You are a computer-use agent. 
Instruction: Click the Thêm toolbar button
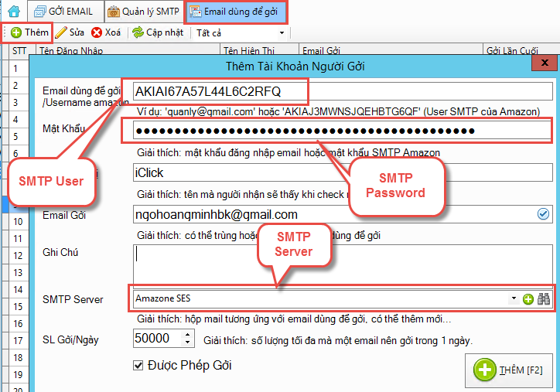pyautogui.click(x=29, y=32)
